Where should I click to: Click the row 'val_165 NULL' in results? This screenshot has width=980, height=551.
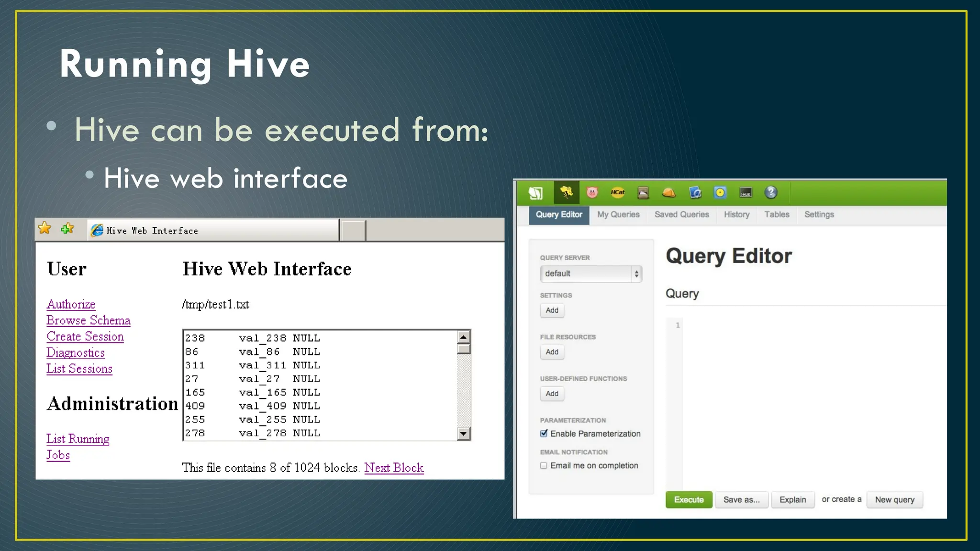coord(253,393)
